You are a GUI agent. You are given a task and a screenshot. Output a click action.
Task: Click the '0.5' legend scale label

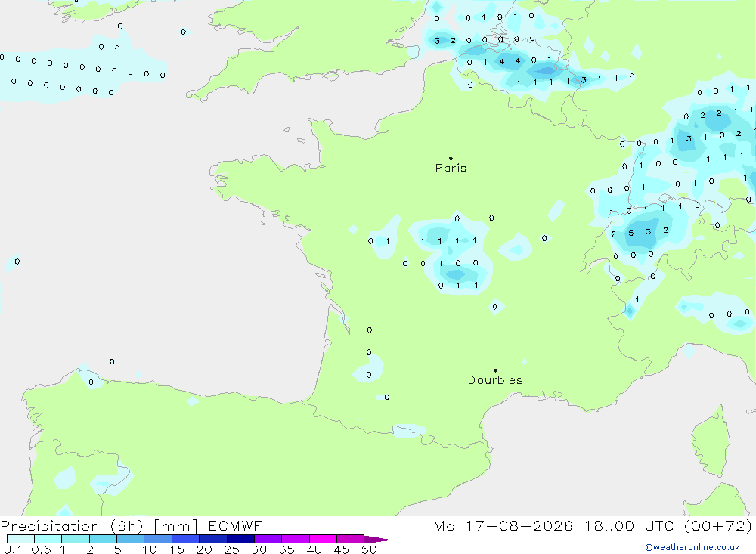pos(41,549)
